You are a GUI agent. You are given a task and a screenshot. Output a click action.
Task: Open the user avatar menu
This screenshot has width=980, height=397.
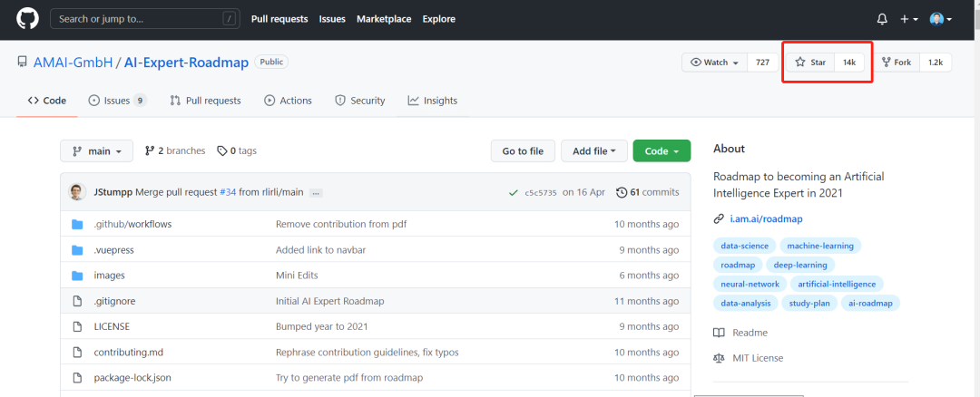pos(941,19)
